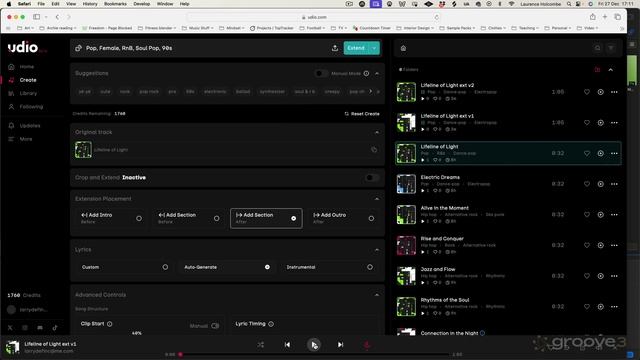The width and height of the screenshot is (640, 360).
Task: Show more suggestion tags with right arrow
Action: click(x=371, y=91)
